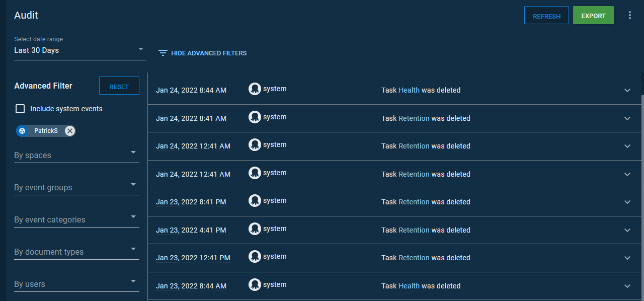Expand the Jan 23 4:41 PM event row
The image size is (644, 301).
(627, 230)
